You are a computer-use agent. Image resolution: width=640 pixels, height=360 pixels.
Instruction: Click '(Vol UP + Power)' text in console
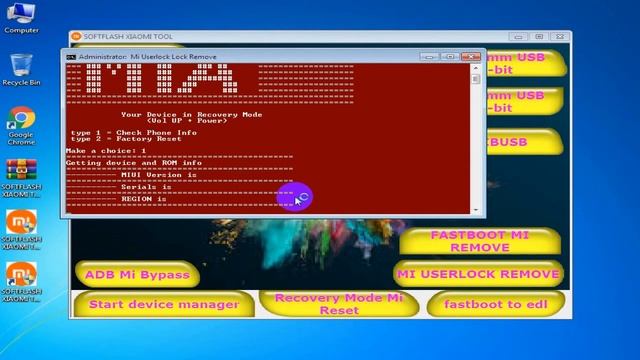(x=187, y=121)
